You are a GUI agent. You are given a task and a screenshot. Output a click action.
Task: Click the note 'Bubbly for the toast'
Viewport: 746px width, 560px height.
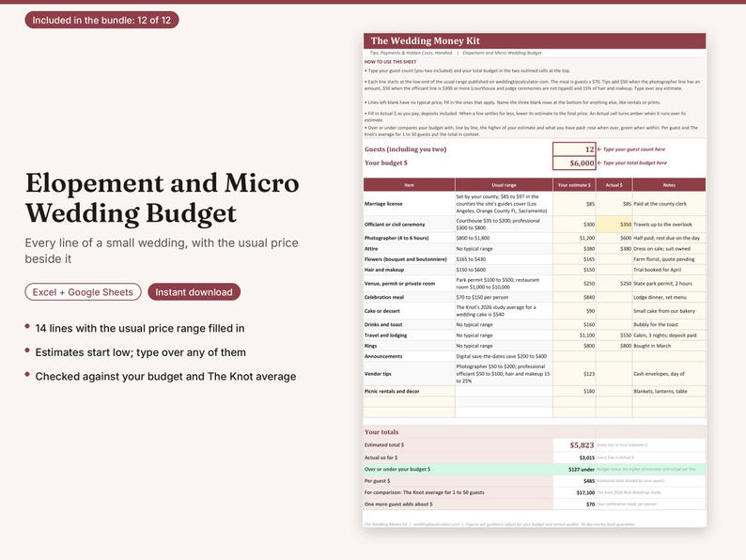[656, 324]
